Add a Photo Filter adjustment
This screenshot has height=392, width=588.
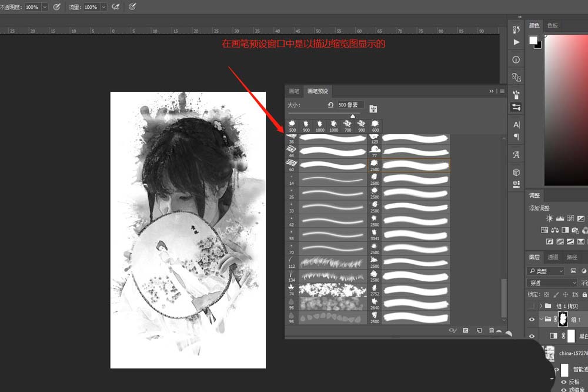tap(575, 230)
